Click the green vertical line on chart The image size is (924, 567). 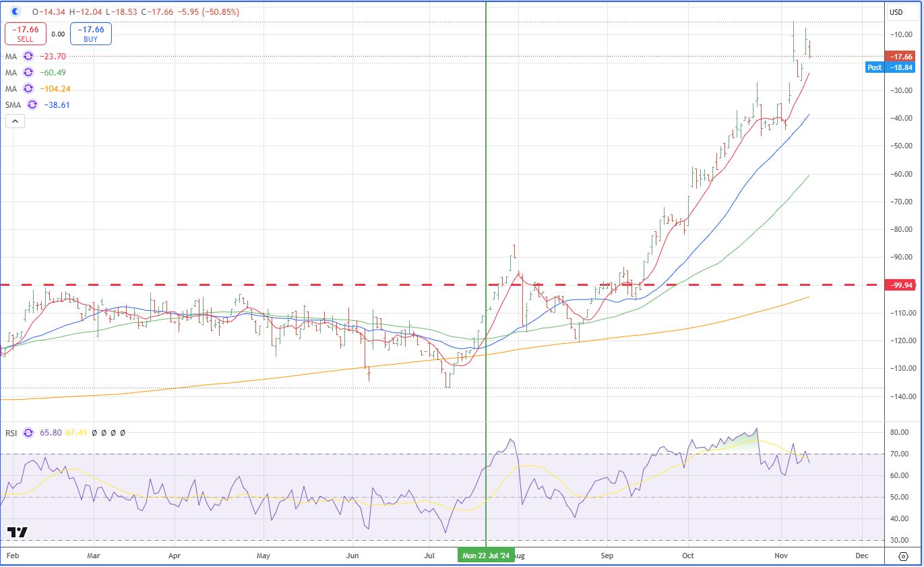point(486,202)
